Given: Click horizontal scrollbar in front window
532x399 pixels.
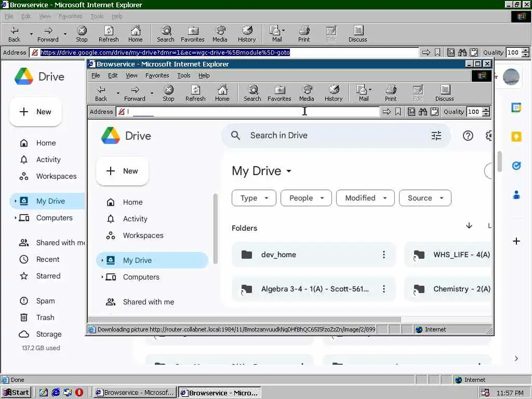Looking at the screenshot, I should click(245, 320).
